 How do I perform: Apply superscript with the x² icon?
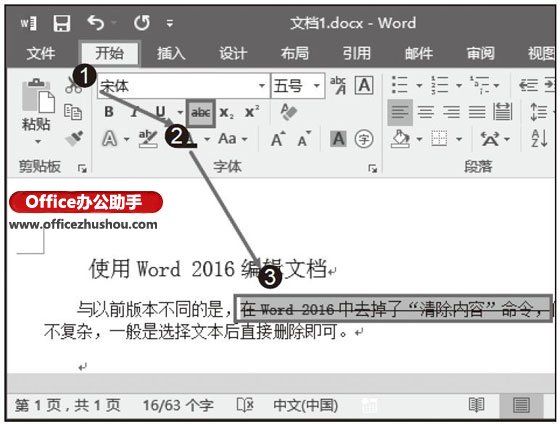[252, 112]
